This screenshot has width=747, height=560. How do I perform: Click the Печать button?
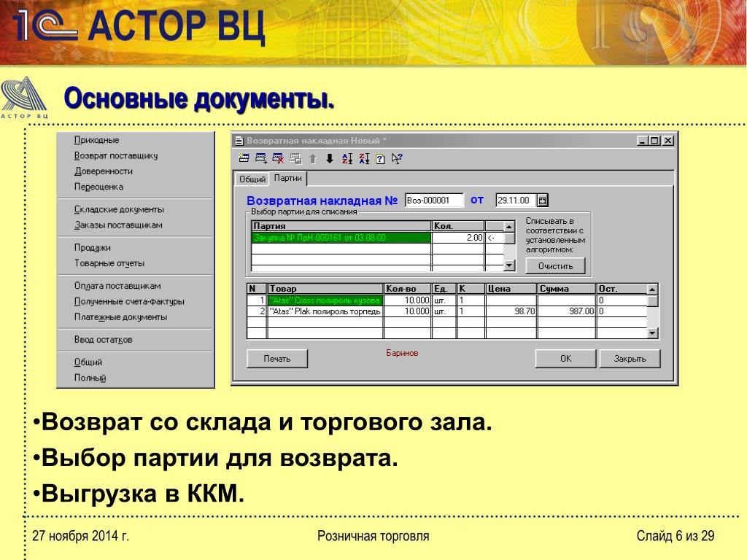277,359
